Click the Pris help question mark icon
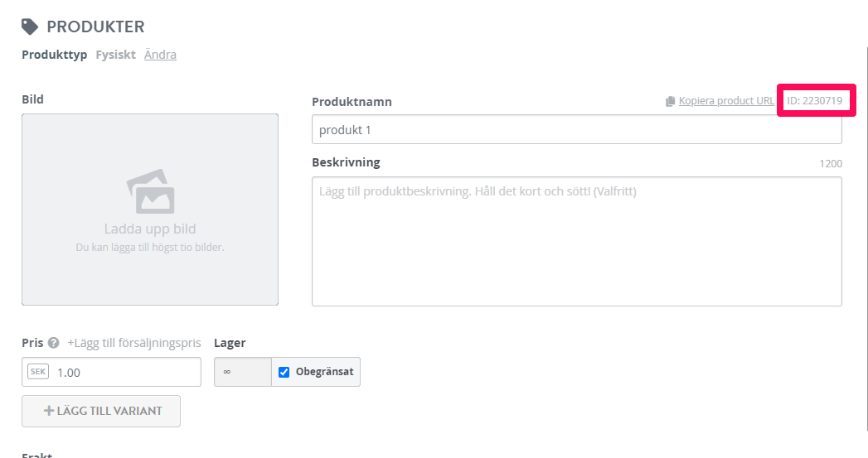Image resolution: width=868 pixels, height=458 pixels. [53, 343]
